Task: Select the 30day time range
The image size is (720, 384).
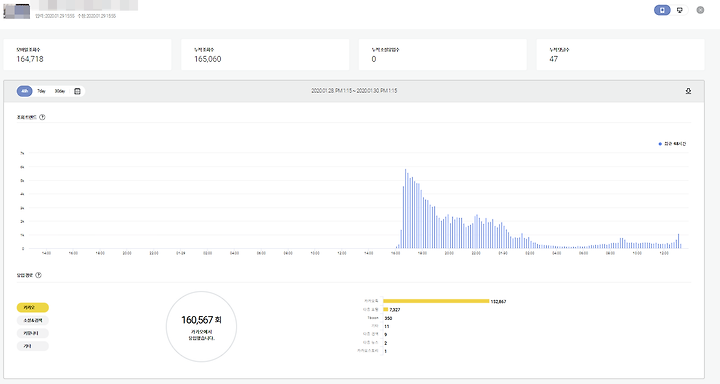Action: coord(60,91)
